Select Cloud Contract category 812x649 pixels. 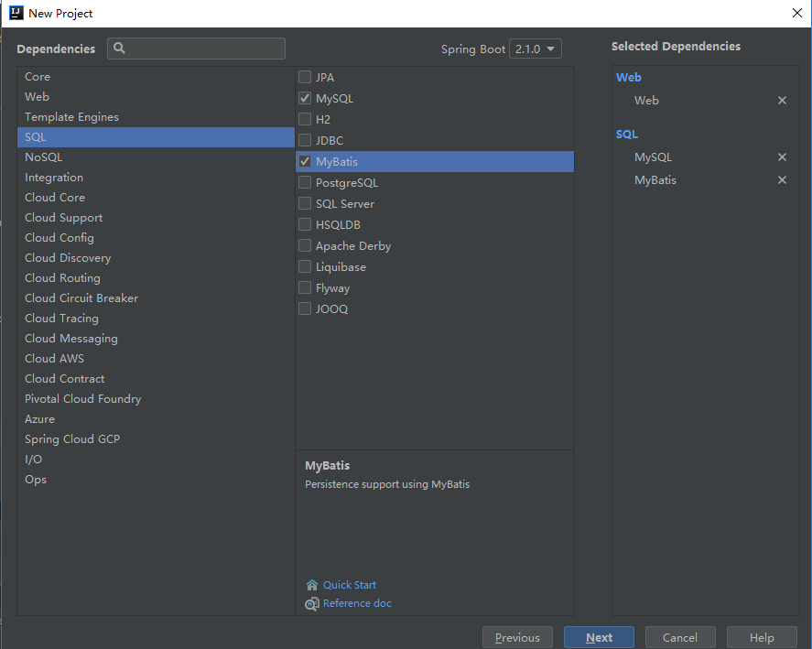pos(156,379)
